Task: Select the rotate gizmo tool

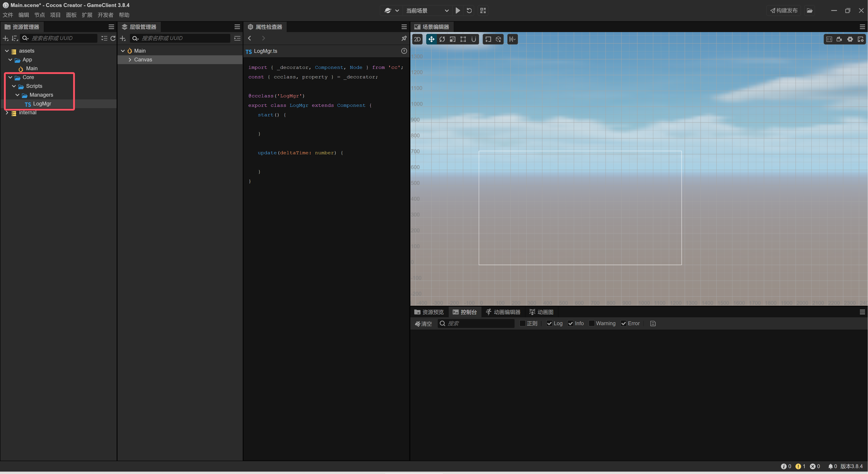Action: 442,39
